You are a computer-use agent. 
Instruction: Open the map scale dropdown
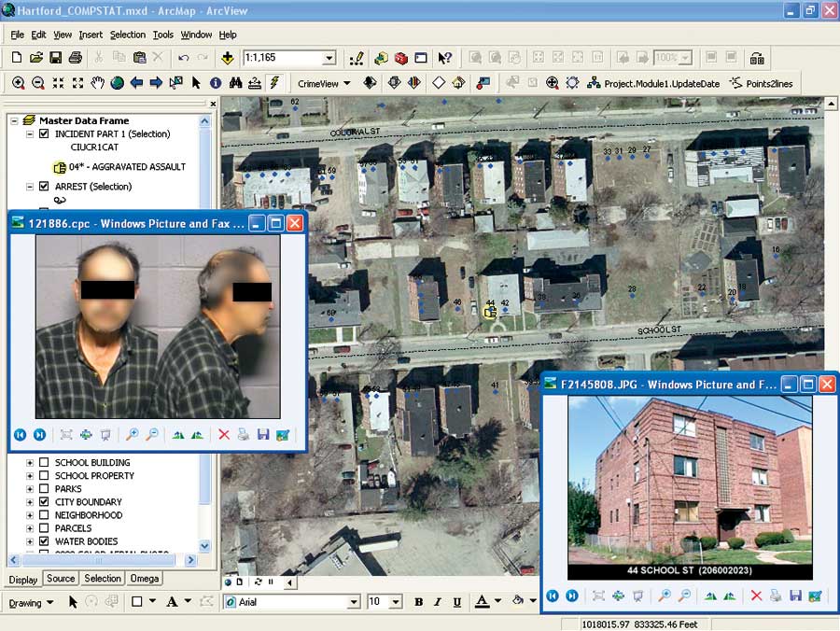[x=329, y=58]
